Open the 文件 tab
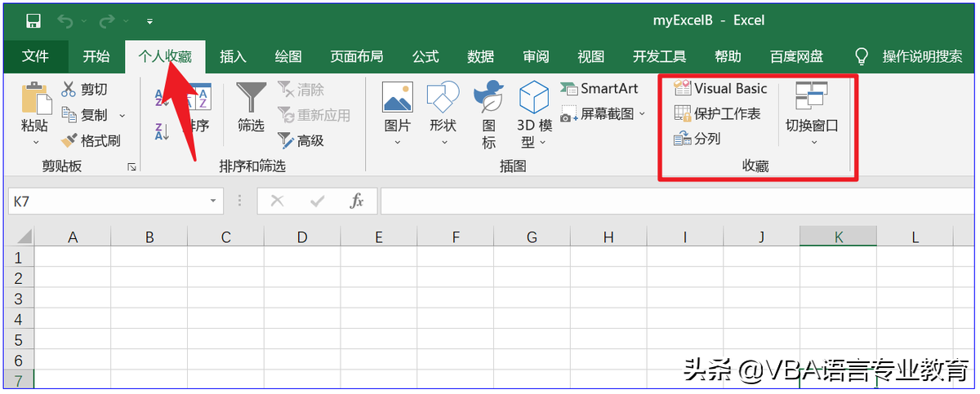Viewport: 980px width, 394px height. click(35, 56)
